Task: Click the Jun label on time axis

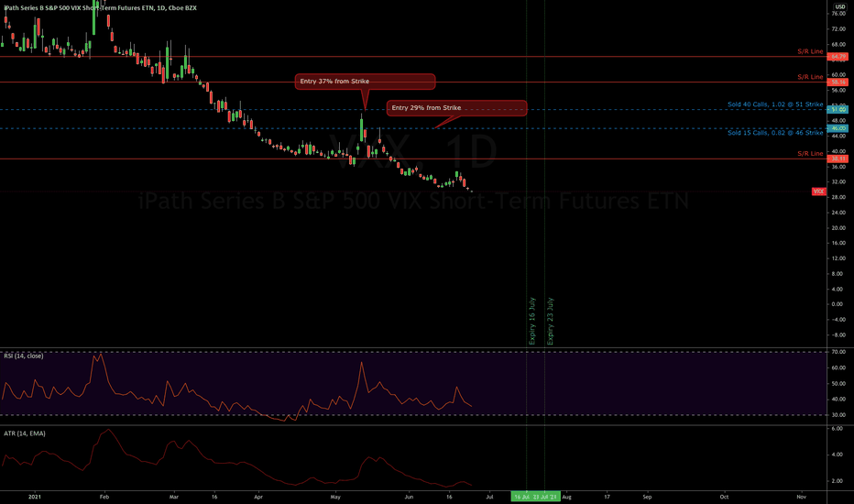Action: tap(409, 497)
